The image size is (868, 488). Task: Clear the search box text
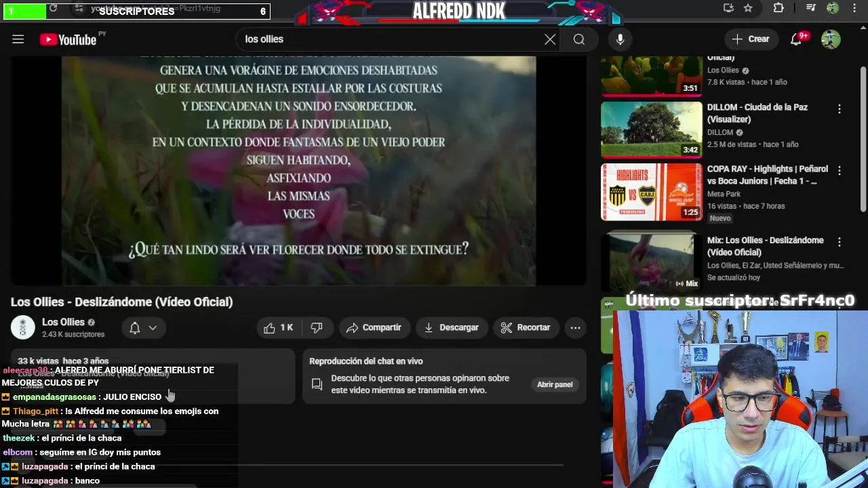pyautogui.click(x=550, y=39)
